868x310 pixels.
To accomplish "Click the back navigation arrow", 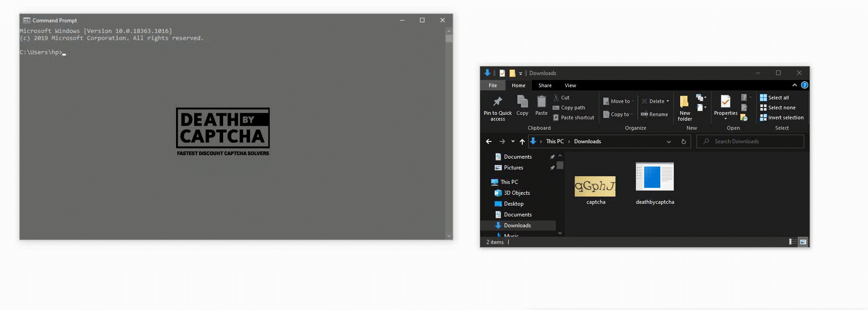I will (x=489, y=141).
